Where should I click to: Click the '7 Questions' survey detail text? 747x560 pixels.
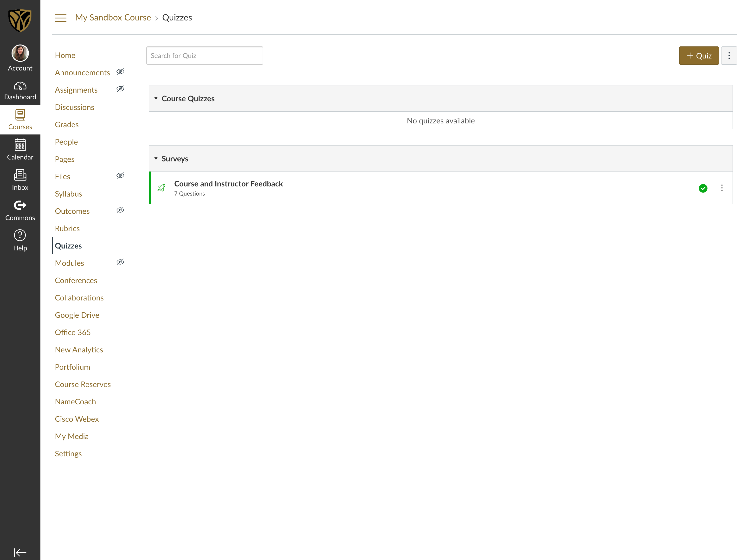(189, 194)
